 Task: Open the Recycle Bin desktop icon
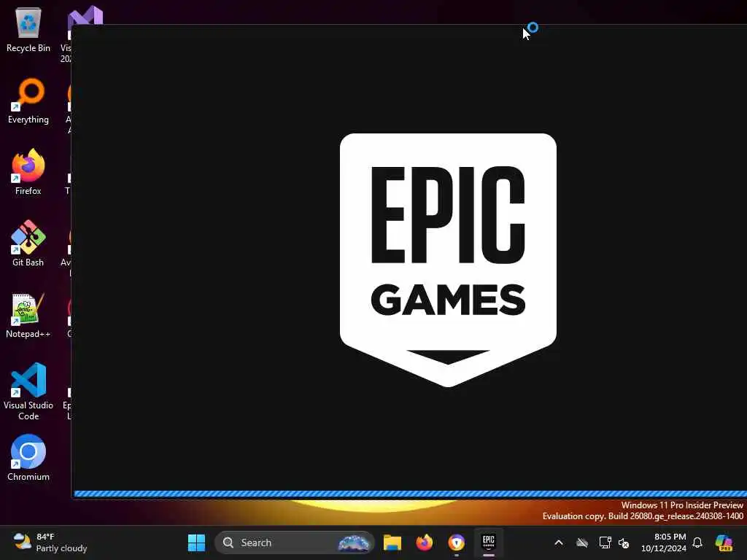point(28,29)
